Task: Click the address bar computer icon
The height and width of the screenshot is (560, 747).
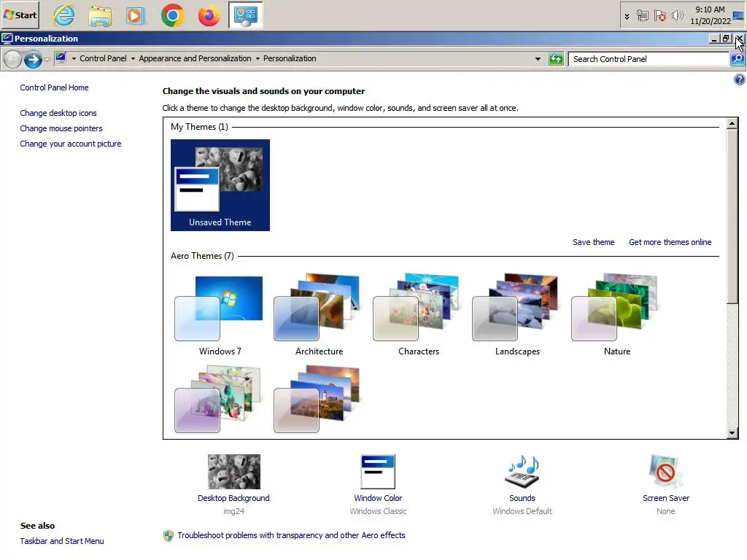Action: [61, 58]
